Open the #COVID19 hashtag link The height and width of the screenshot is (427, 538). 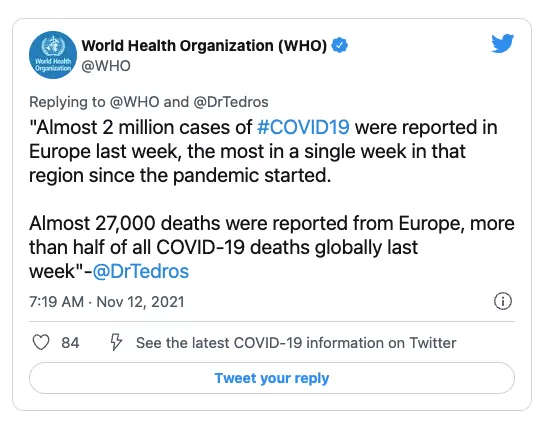pyautogui.click(x=303, y=127)
